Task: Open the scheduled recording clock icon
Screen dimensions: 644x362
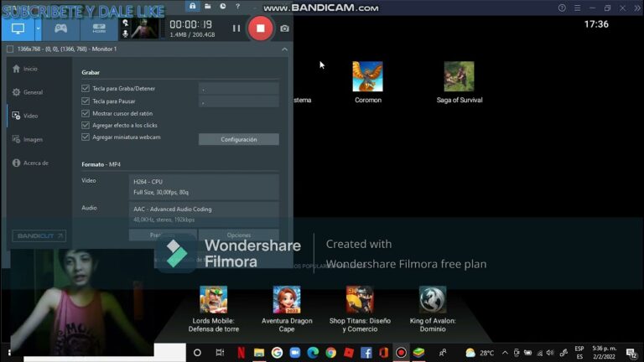Action: (222, 6)
